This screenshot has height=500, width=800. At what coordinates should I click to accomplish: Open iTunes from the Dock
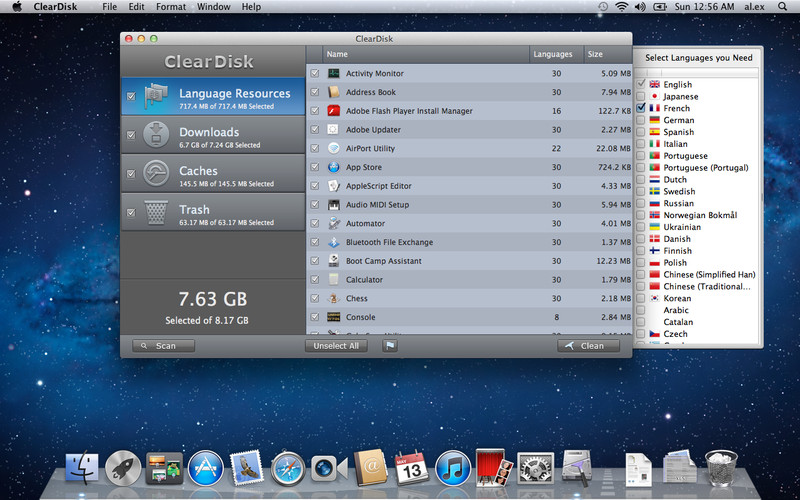(x=453, y=467)
